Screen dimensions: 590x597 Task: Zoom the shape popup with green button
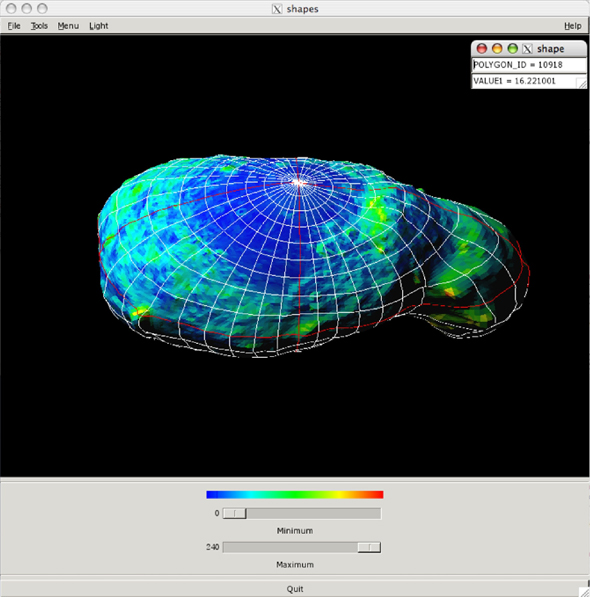click(513, 49)
